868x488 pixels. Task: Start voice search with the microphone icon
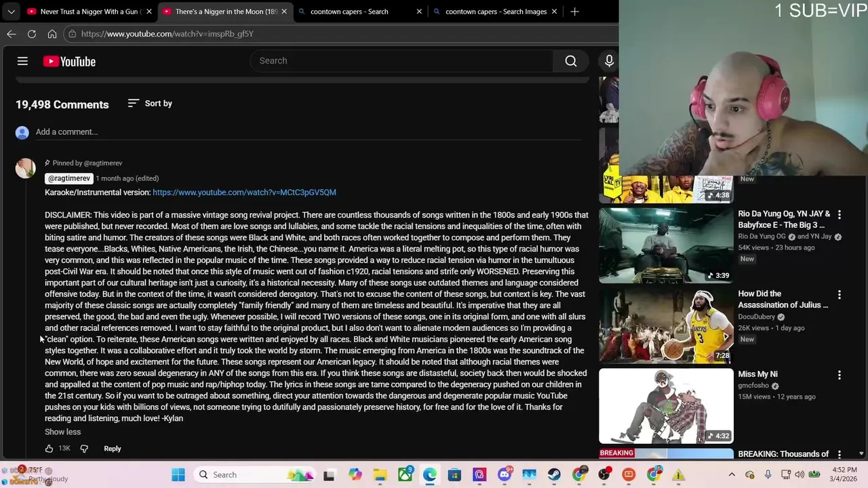pos(609,61)
